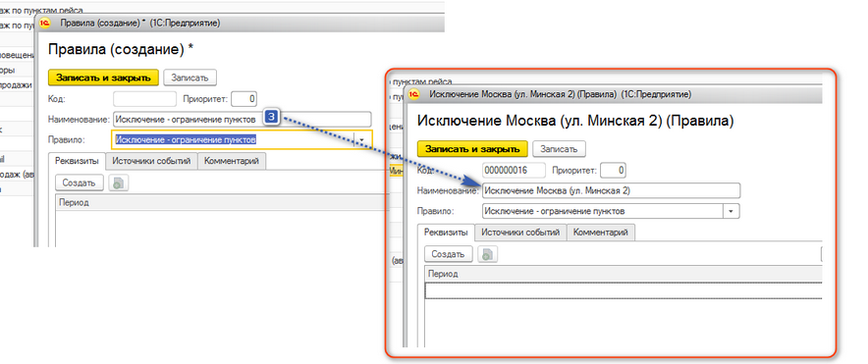Open Правило dropdown arrow in Правила (создание) window

362,140
